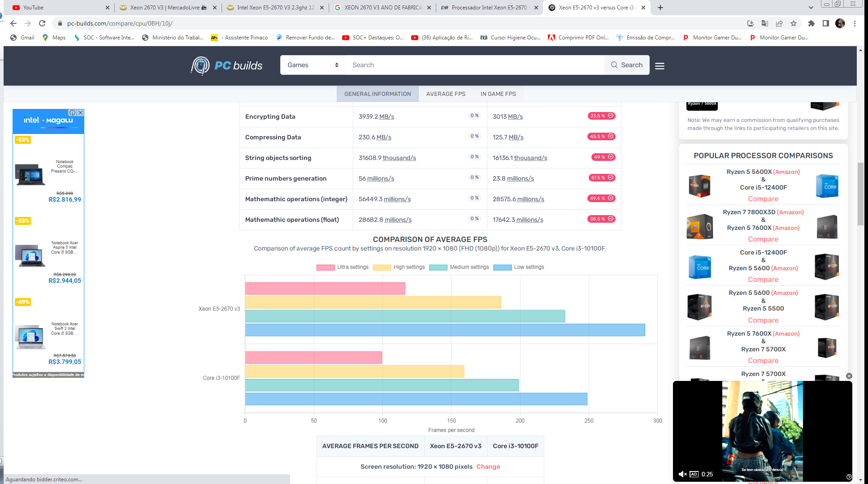Close the floating video ad

849,376
